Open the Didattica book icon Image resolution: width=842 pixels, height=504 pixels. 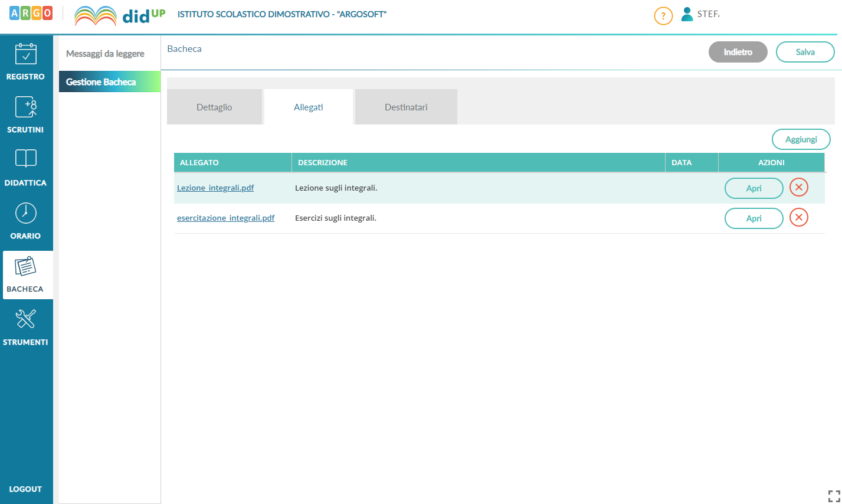pyautogui.click(x=25, y=158)
